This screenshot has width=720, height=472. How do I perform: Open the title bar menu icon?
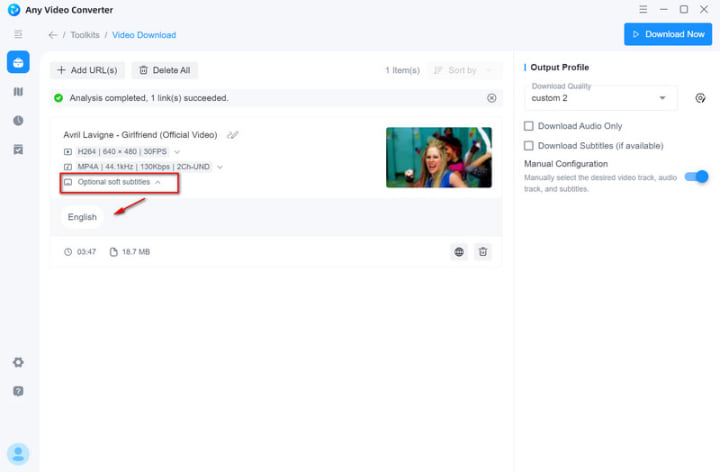point(643,9)
